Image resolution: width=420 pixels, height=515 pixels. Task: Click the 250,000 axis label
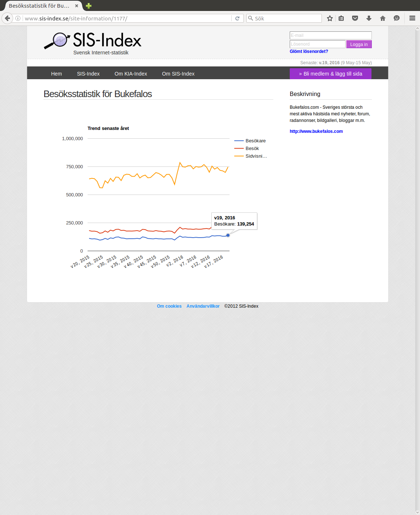74,223
